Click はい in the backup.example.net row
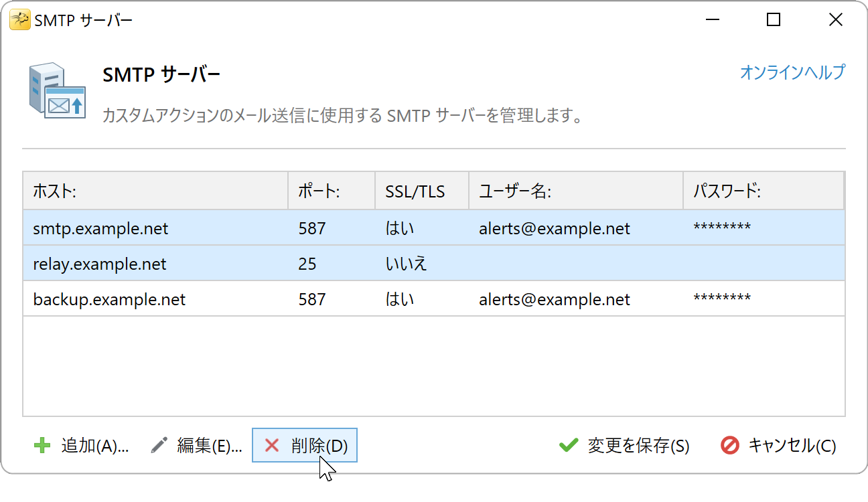868x502 pixels. (400, 300)
